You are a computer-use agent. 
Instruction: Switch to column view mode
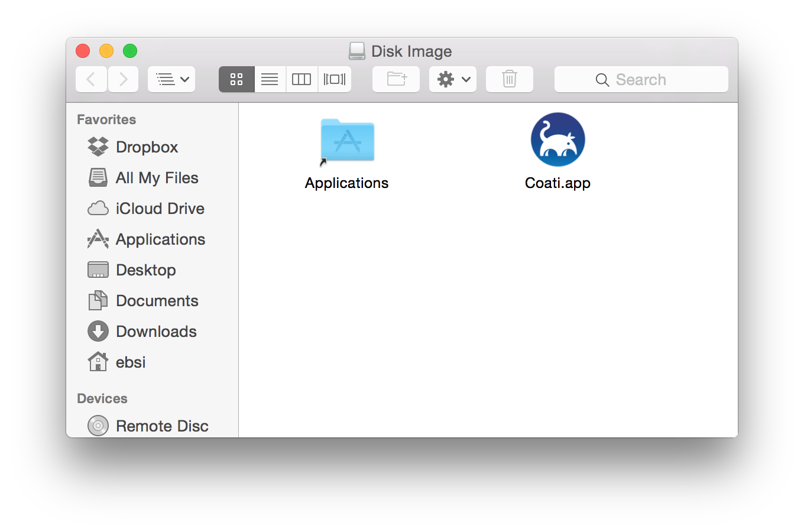pos(301,79)
